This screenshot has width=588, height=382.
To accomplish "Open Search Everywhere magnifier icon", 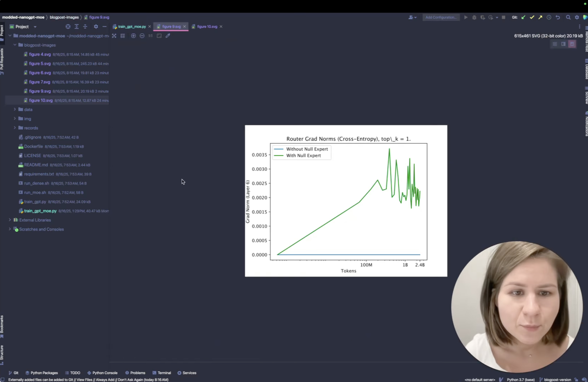I will click(569, 17).
